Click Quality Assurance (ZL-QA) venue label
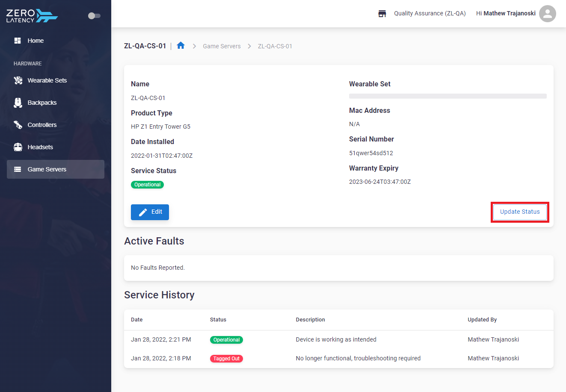The height and width of the screenshot is (392, 566). coord(430,13)
